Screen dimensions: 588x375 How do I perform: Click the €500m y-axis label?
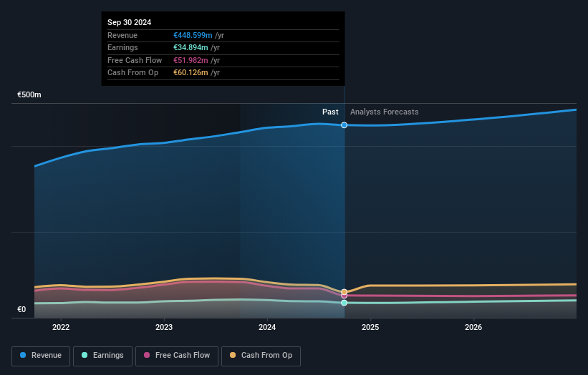click(29, 94)
